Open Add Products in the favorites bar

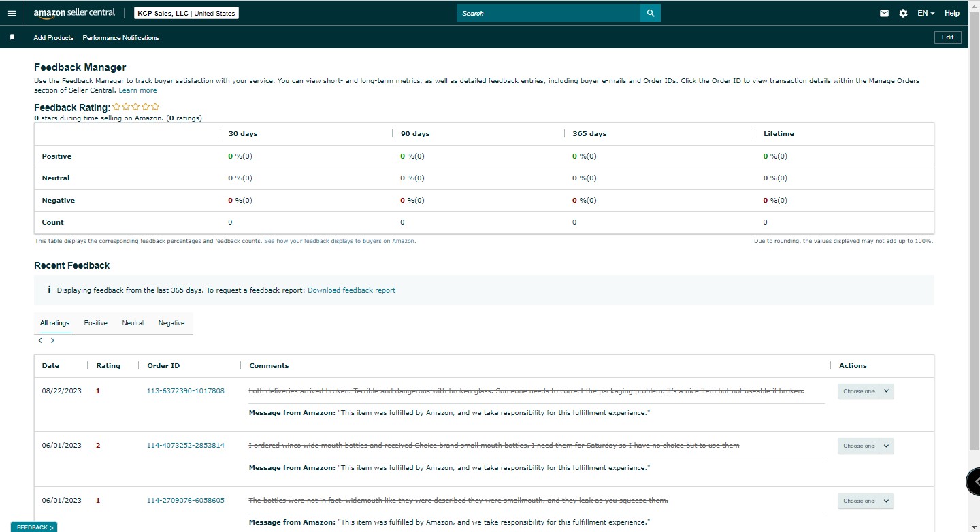[54, 38]
